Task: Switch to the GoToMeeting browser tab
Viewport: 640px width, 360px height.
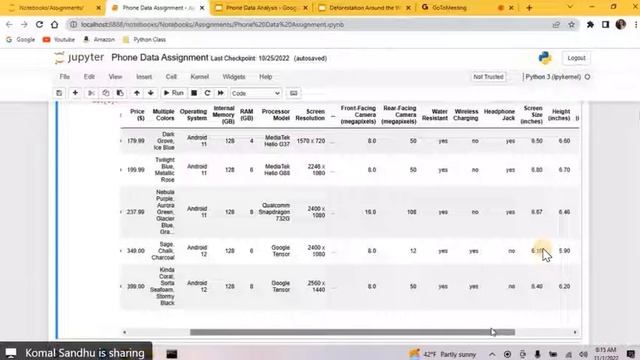Action: [x=467, y=8]
